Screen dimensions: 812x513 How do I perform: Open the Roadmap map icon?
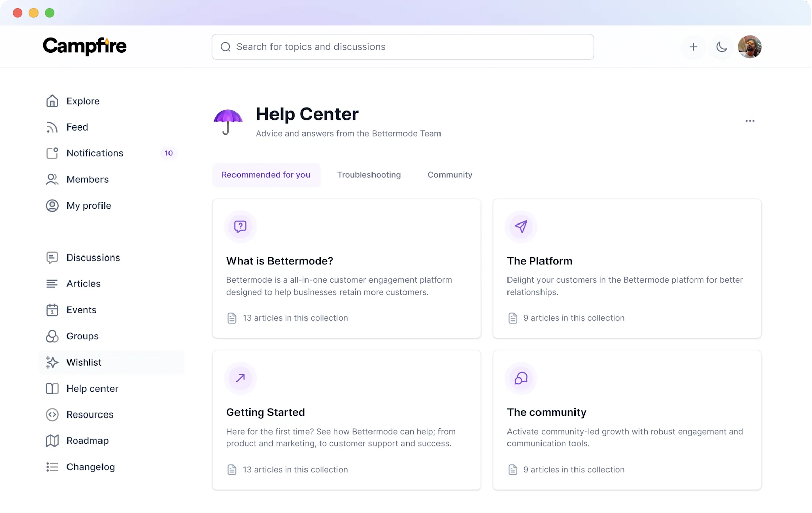coord(52,441)
